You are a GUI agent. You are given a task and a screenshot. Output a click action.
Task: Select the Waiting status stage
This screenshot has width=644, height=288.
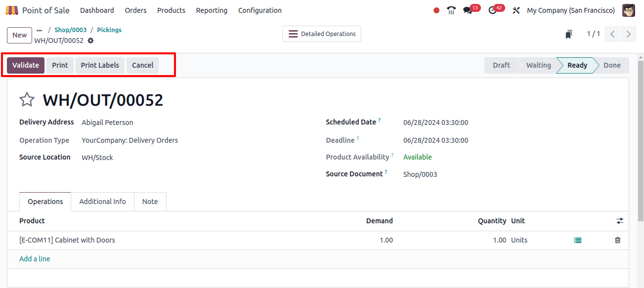click(538, 65)
